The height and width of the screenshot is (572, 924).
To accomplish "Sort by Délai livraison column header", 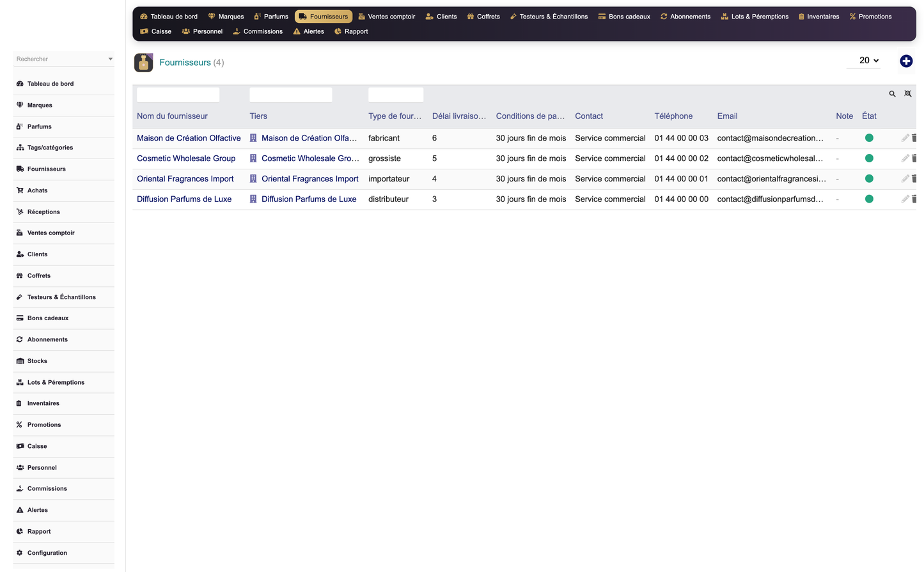I will coord(459,116).
